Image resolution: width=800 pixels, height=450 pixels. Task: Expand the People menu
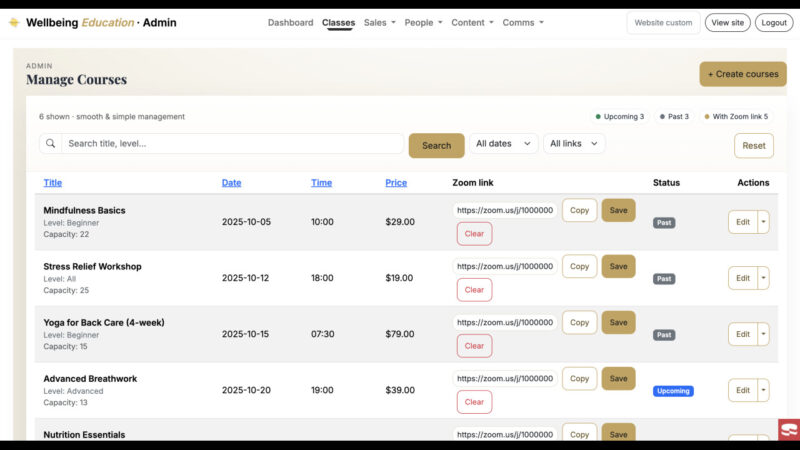click(x=423, y=22)
